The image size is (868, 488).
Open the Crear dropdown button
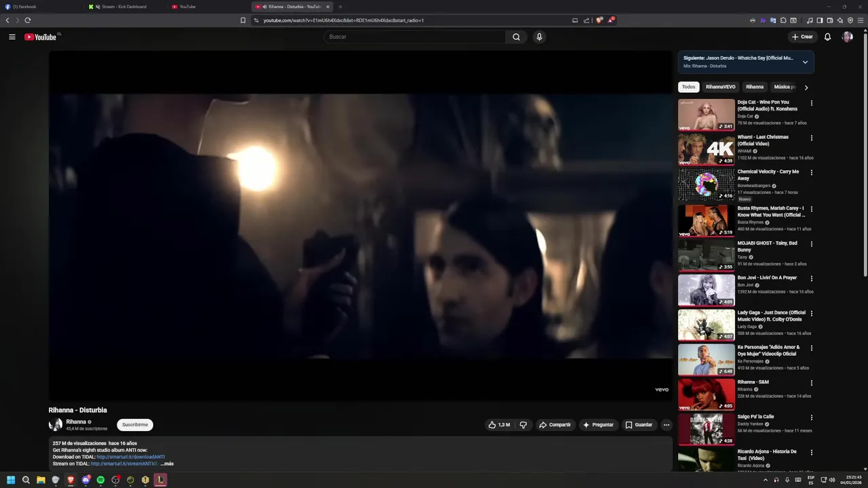(802, 37)
